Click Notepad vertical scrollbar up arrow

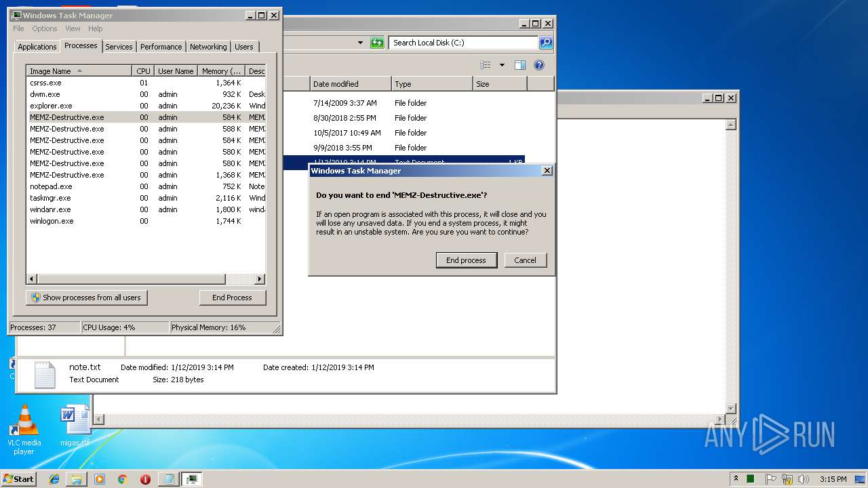731,125
